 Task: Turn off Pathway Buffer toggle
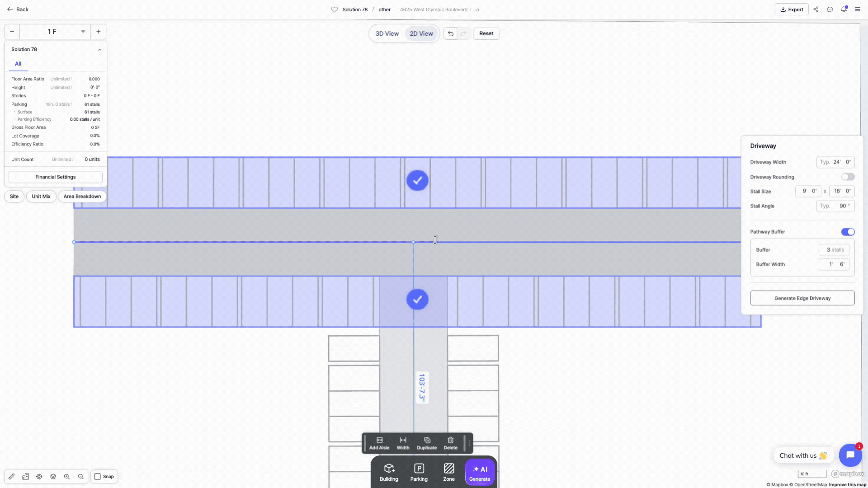click(848, 232)
